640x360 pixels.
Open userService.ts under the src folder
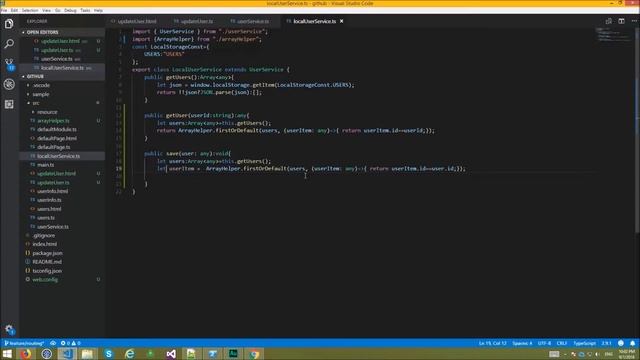pos(53,227)
